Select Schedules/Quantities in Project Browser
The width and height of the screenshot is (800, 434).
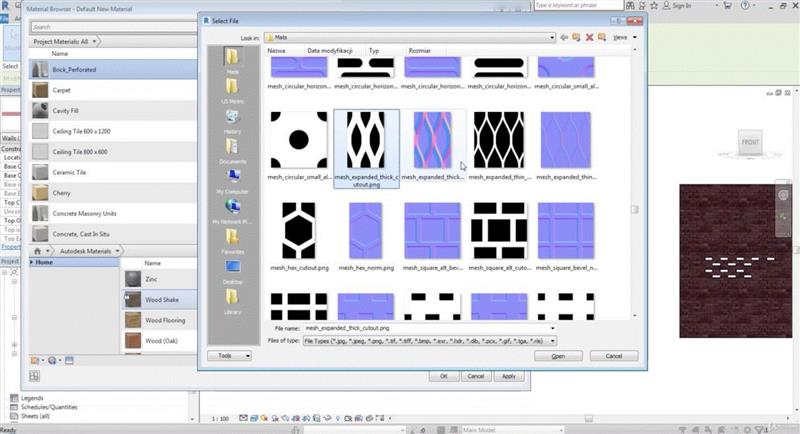pos(49,407)
